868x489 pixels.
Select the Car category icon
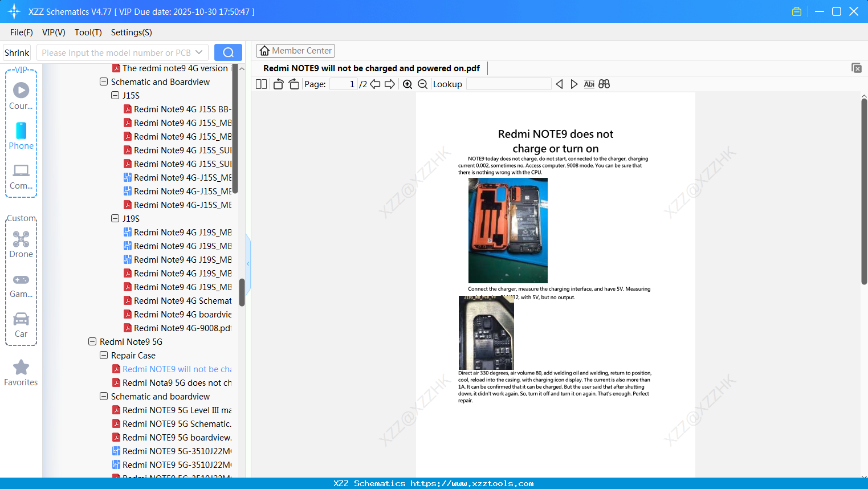point(21,325)
